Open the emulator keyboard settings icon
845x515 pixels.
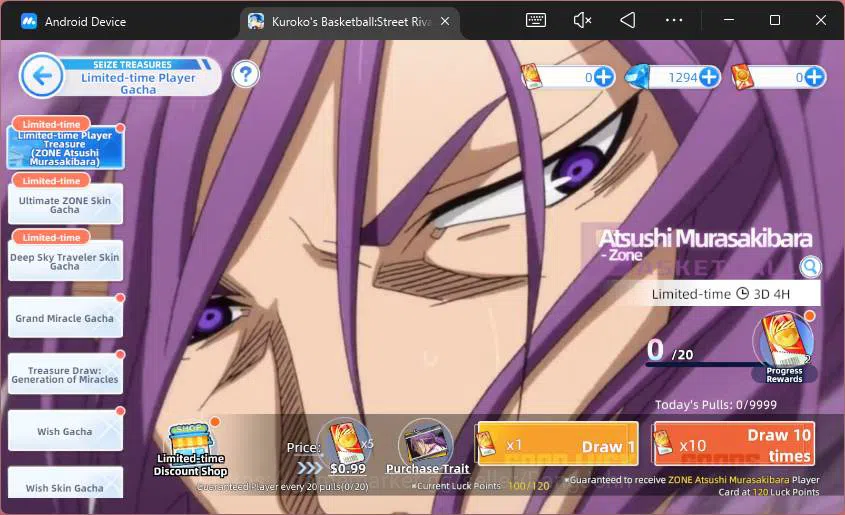(536, 20)
